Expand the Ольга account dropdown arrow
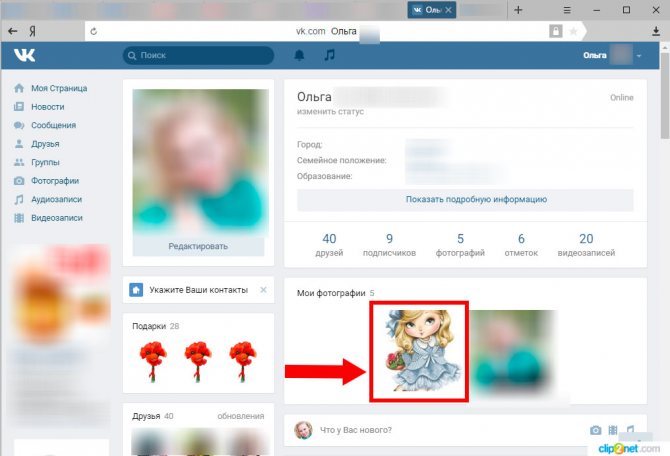670x456 pixels. point(639,56)
